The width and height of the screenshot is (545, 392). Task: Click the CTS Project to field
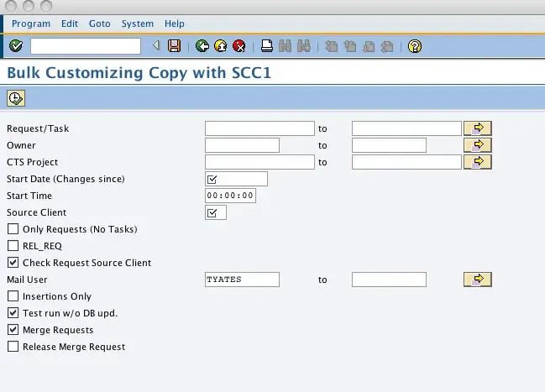pyautogui.click(x=406, y=162)
